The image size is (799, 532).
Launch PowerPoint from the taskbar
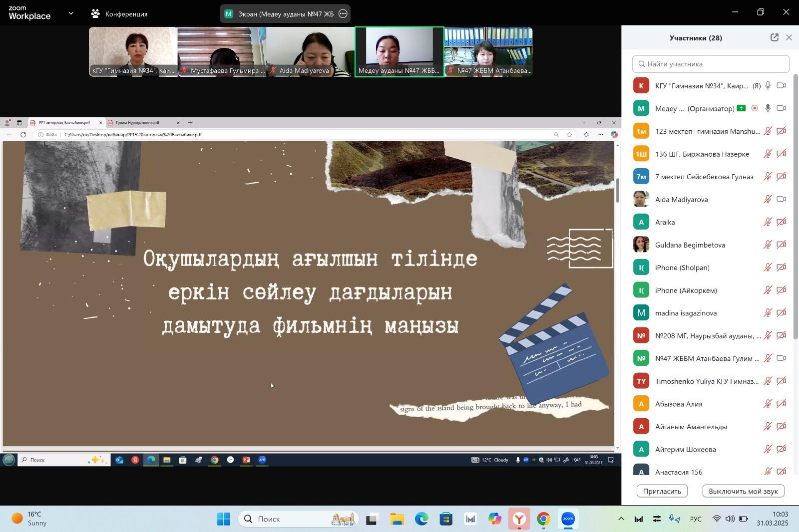[x=246, y=460]
